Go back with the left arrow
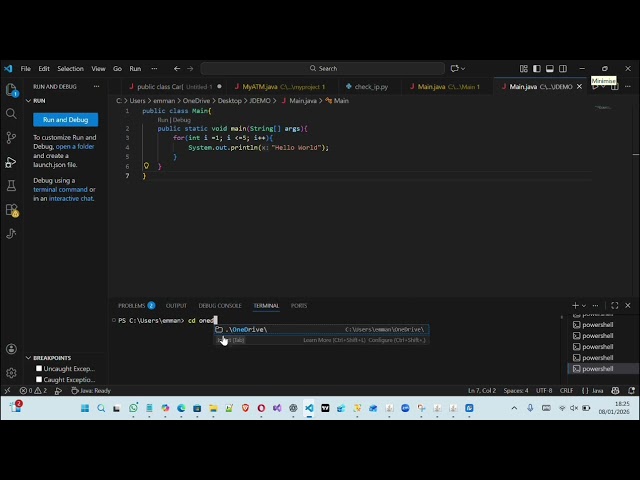Image resolution: width=640 pixels, height=480 pixels. coord(177,69)
